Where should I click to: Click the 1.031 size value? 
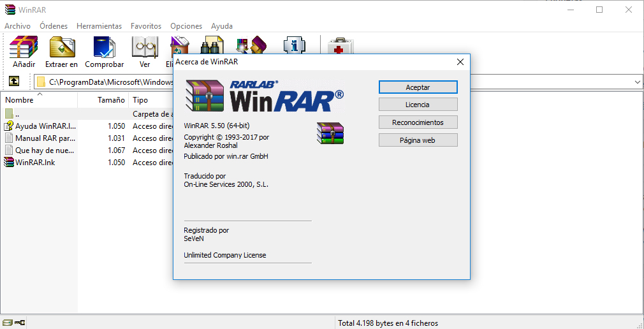pyautogui.click(x=117, y=138)
